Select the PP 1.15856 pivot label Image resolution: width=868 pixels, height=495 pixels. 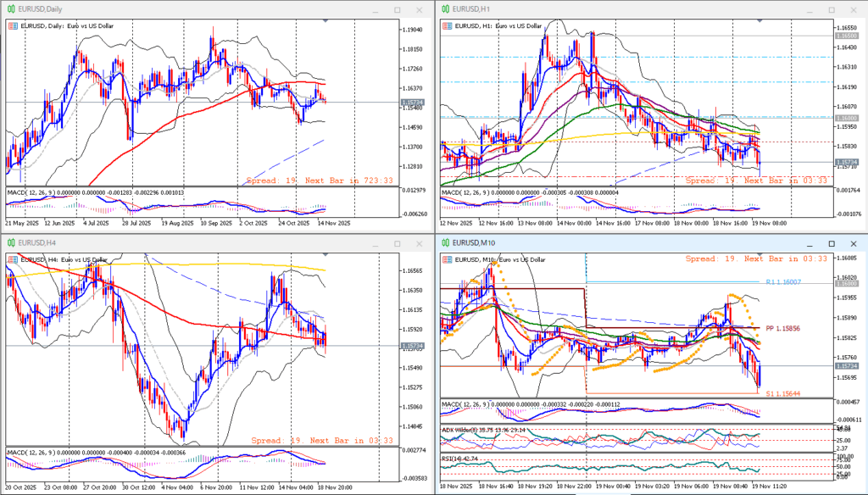[x=782, y=327]
